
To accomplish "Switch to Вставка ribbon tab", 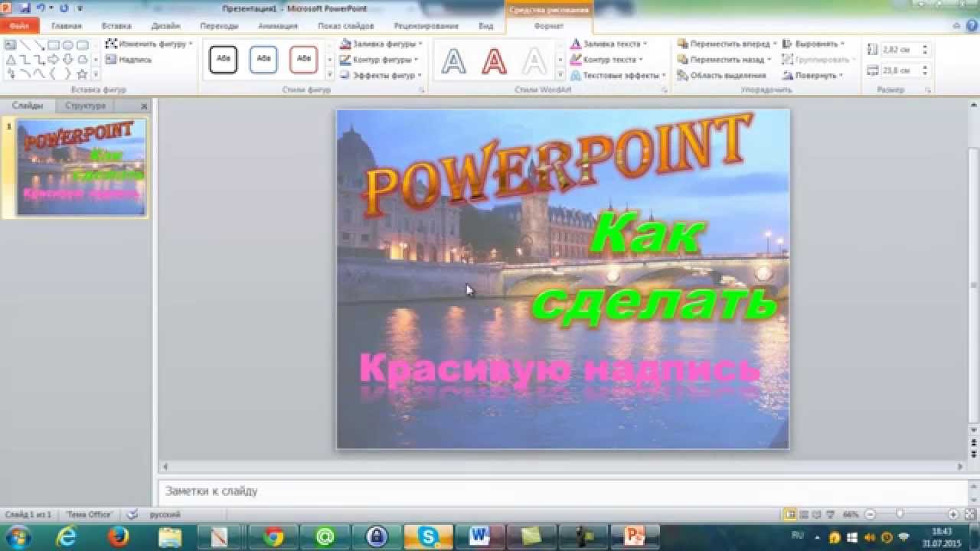I will 116,26.
